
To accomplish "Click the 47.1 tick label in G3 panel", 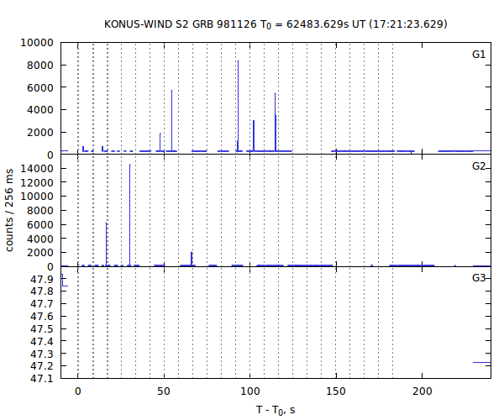I will click(x=42, y=379).
